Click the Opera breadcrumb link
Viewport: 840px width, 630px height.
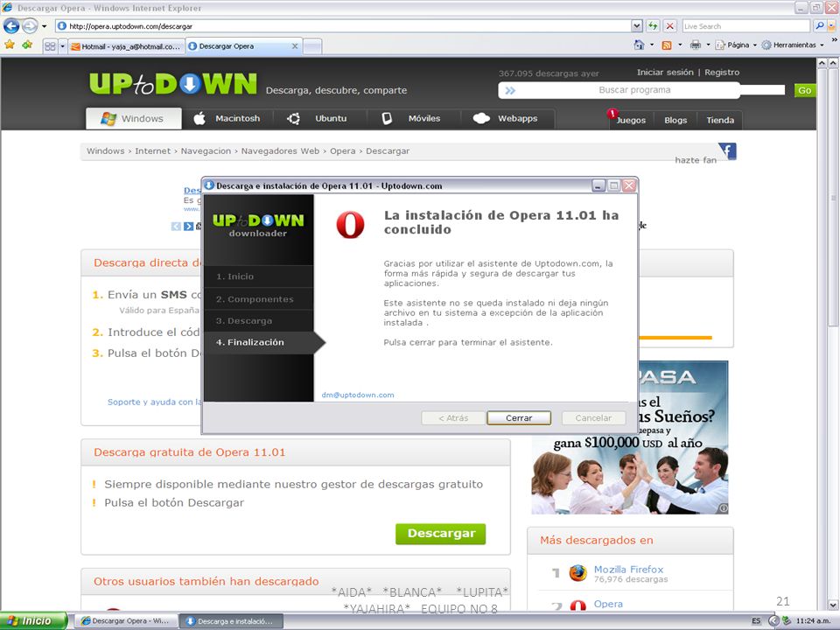point(342,151)
